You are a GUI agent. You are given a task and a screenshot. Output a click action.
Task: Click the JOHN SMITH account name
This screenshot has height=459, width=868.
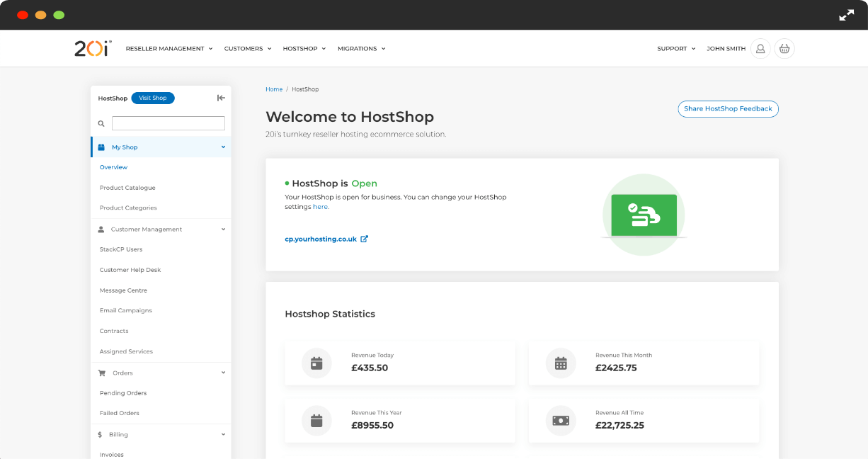pyautogui.click(x=726, y=49)
